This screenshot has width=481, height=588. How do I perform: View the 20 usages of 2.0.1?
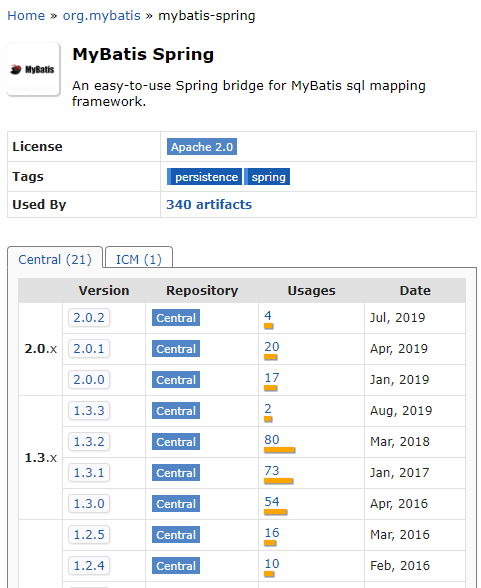pos(272,346)
